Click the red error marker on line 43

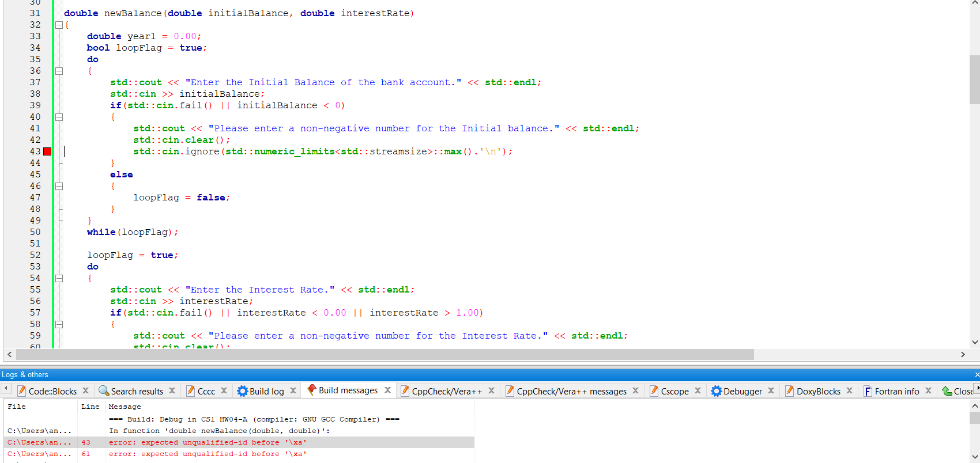click(x=47, y=151)
